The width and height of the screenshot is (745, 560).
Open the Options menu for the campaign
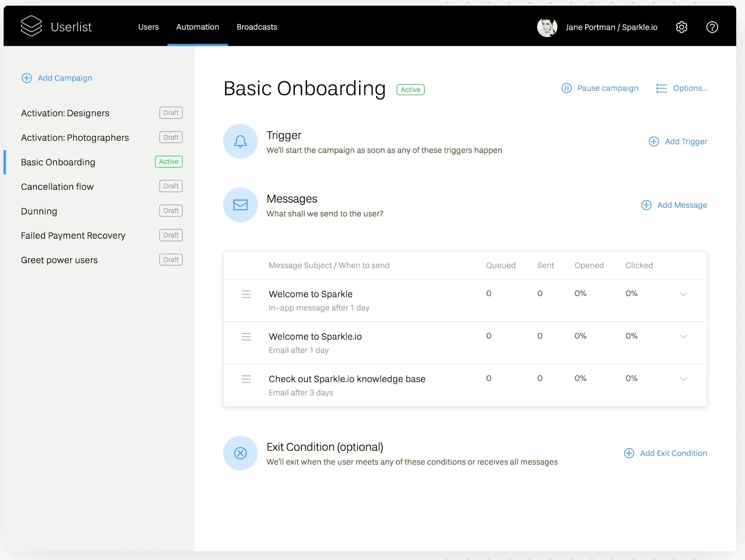[681, 88]
